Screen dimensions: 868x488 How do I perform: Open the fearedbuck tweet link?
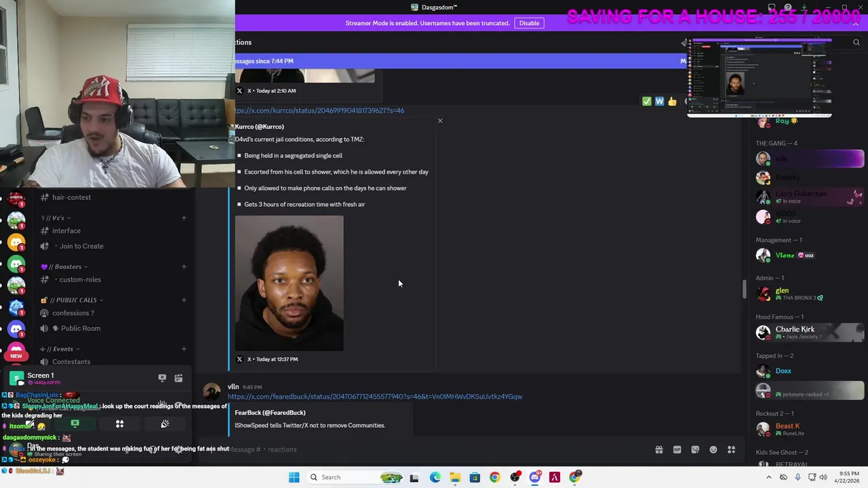[x=375, y=396]
